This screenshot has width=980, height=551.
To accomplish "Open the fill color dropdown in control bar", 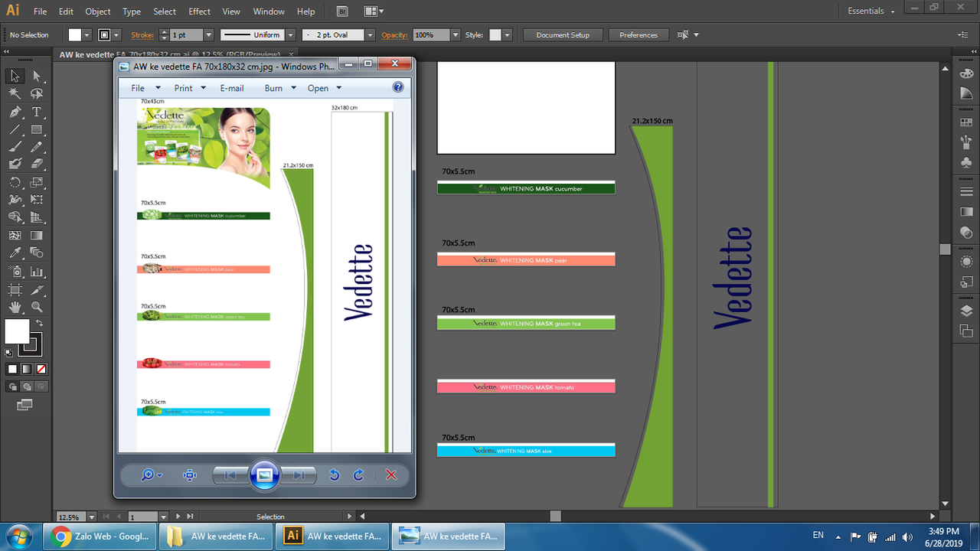I will click(87, 35).
